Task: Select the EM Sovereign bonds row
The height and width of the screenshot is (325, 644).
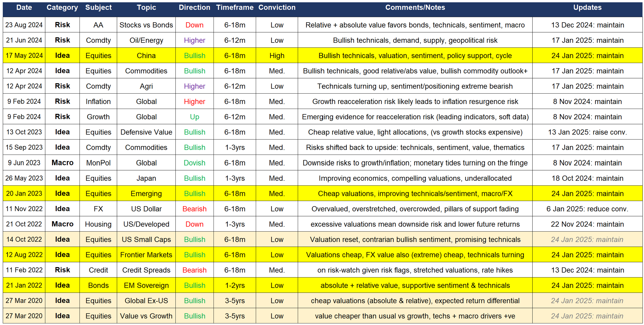Action: (x=146, y=285)
